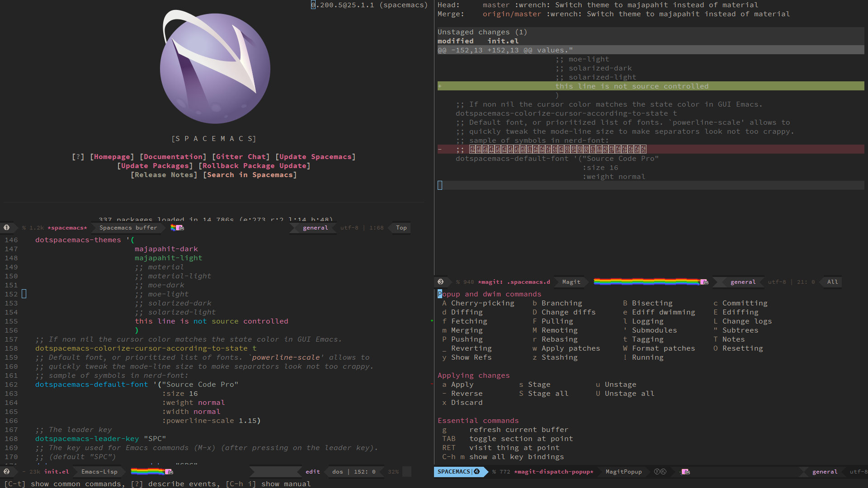This screenshot has height=488, width=868.
Task: Click 'refresh current buffer' command
Action: click(x=505, y=430)
